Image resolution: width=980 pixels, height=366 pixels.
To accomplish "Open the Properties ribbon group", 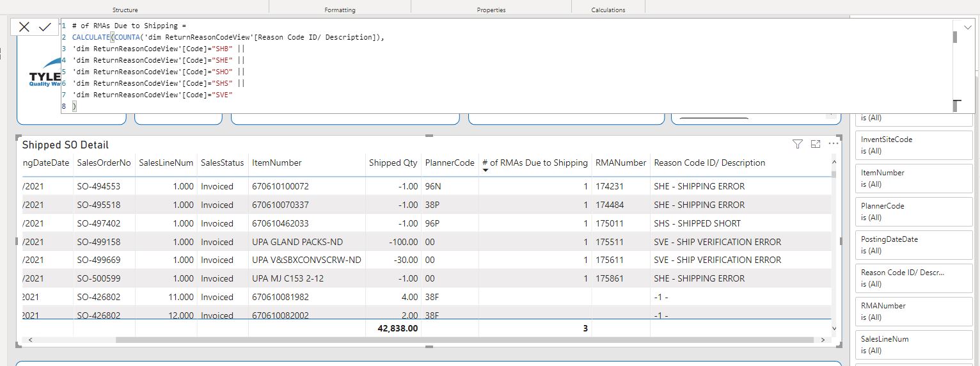I will (x=491, y=10).
